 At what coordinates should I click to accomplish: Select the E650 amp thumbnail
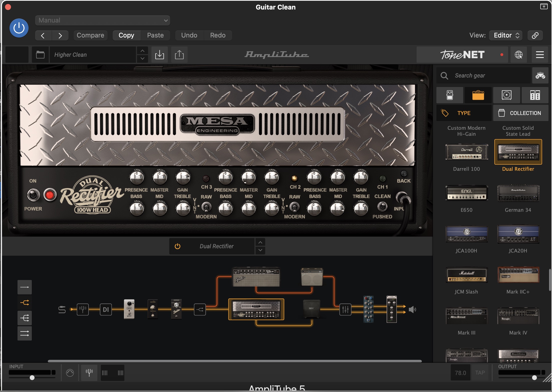point(467,193)
